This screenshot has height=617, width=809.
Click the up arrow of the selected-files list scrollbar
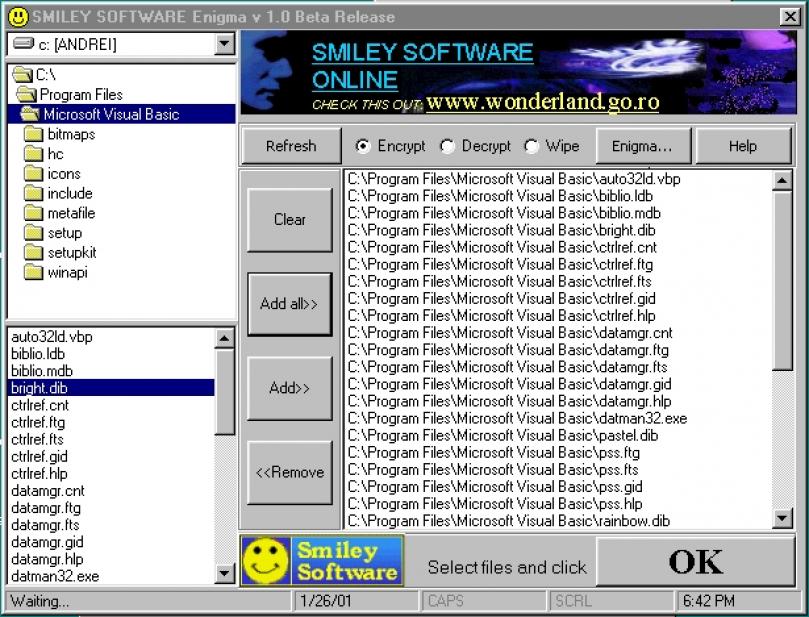783,181
